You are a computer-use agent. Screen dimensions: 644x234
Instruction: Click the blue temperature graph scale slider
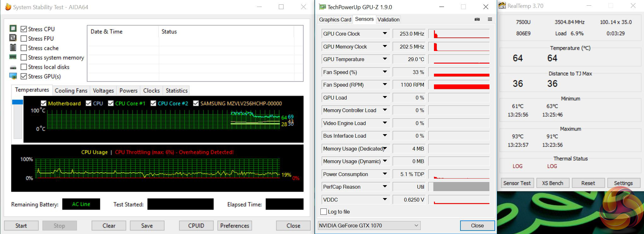[x=17, y=102]
